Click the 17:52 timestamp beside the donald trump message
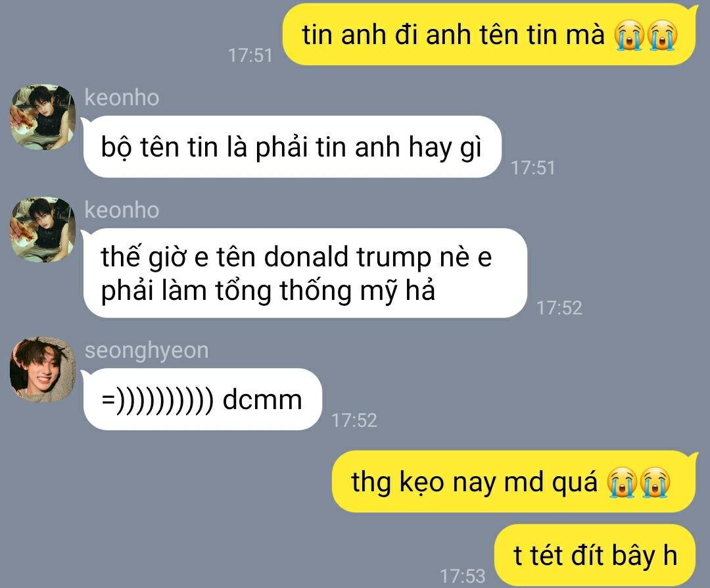This screenshot has height=588, width=710. tap(559, 308)
